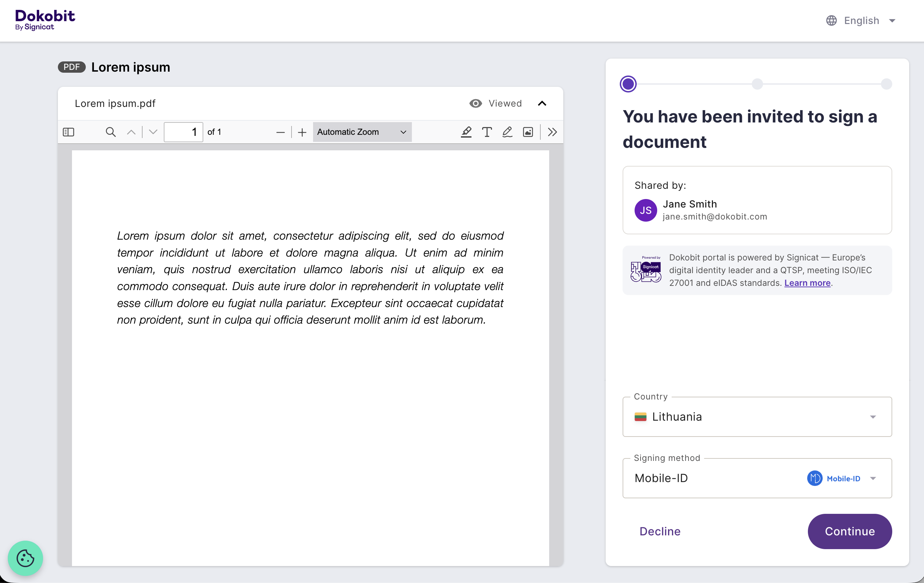
Task: Select the highlight tool
Action: point(466,132)
